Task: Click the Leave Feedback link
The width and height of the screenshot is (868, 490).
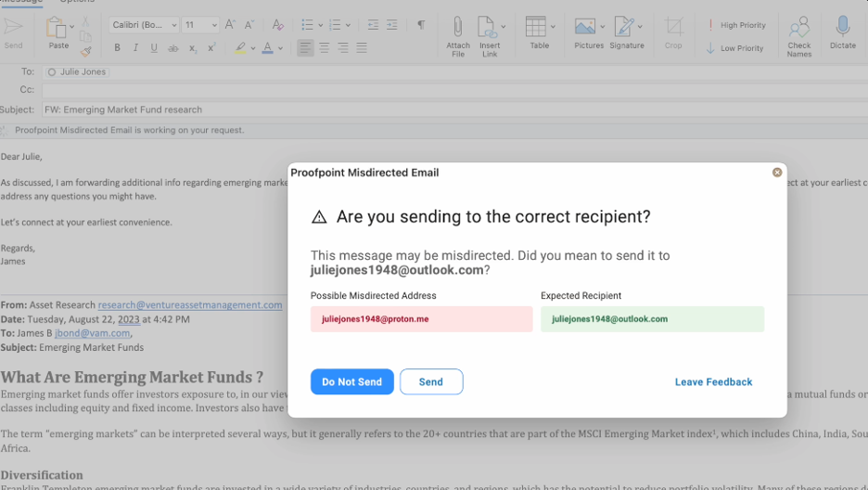Action: point(713,382)
